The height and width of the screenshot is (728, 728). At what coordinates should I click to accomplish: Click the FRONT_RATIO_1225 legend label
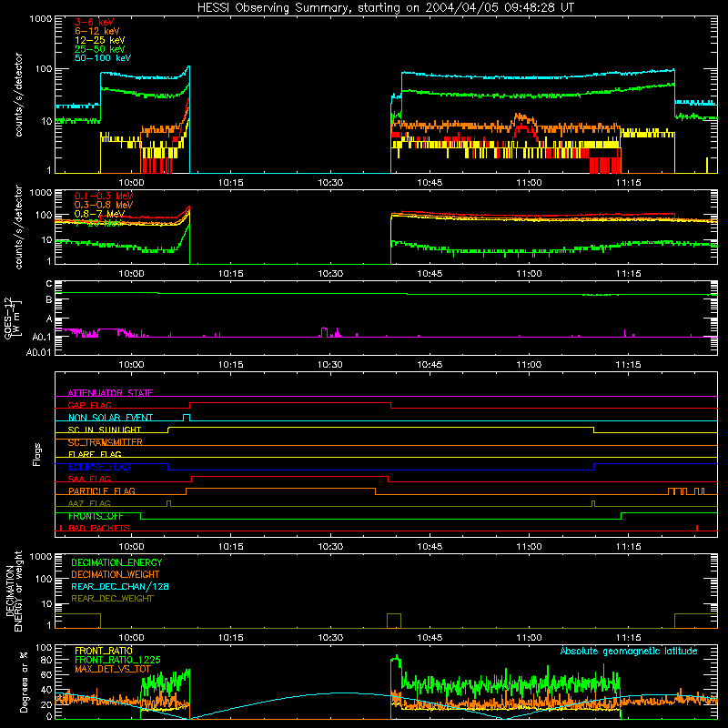117,660
